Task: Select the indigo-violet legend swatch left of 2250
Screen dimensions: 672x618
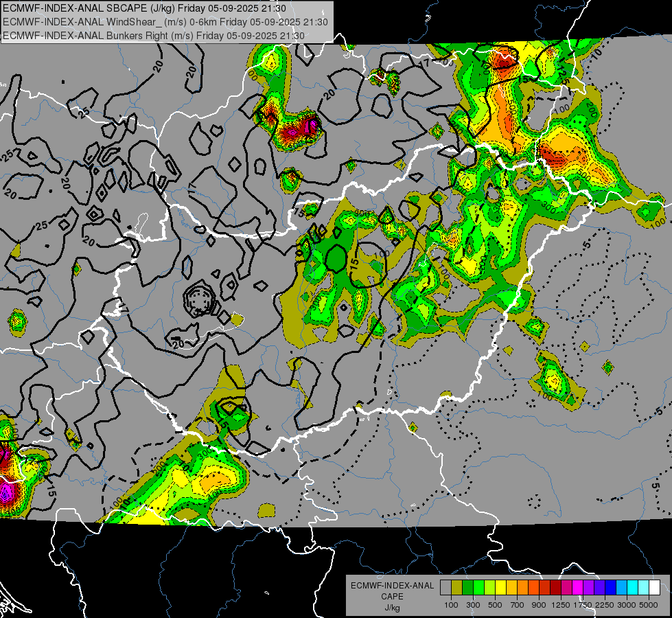Action: click(599, 588)
